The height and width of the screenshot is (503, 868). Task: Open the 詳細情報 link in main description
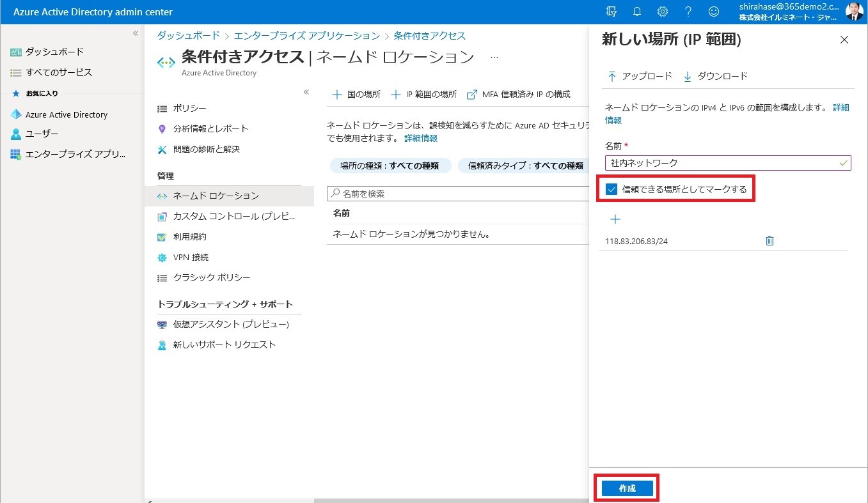coord(421,138)
